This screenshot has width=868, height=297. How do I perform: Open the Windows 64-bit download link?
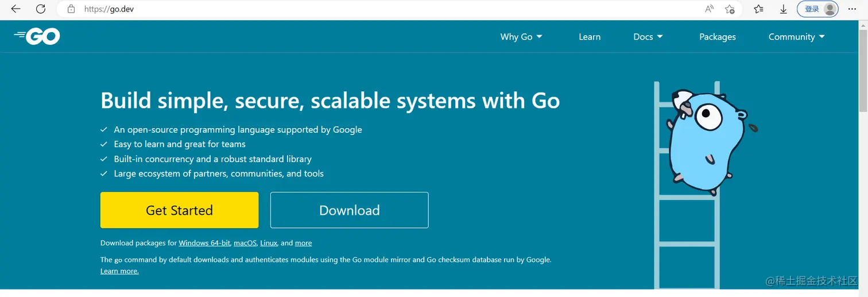pos(204,243)
